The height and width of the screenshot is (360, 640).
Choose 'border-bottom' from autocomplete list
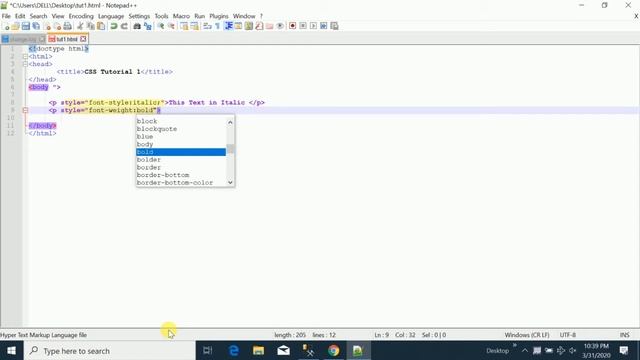tap(181, 175)
